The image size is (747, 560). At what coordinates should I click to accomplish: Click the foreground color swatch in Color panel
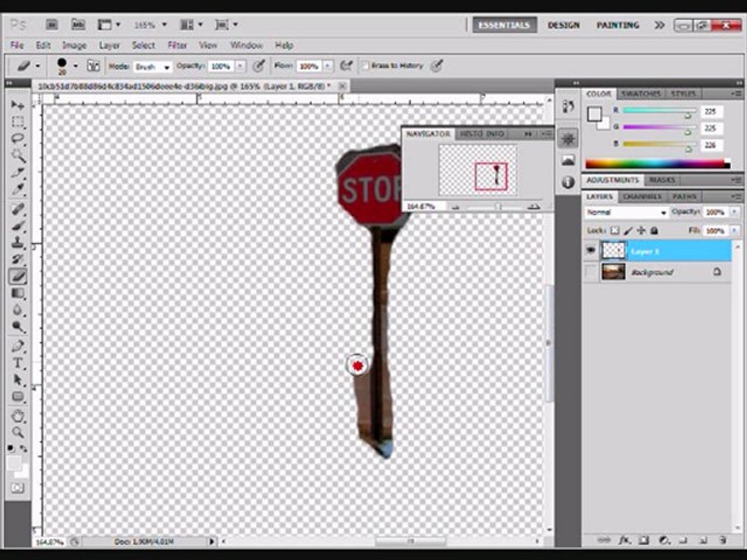click(594, 114)
